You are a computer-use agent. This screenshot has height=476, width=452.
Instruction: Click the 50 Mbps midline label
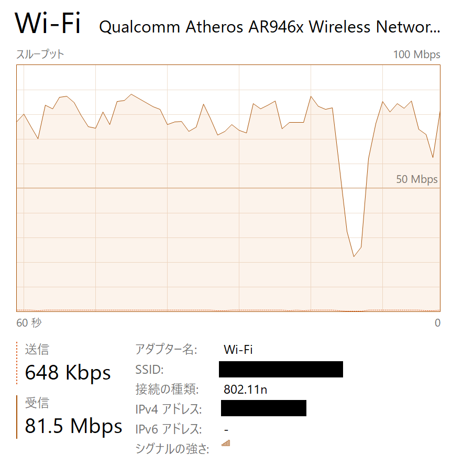pos(416,179)
